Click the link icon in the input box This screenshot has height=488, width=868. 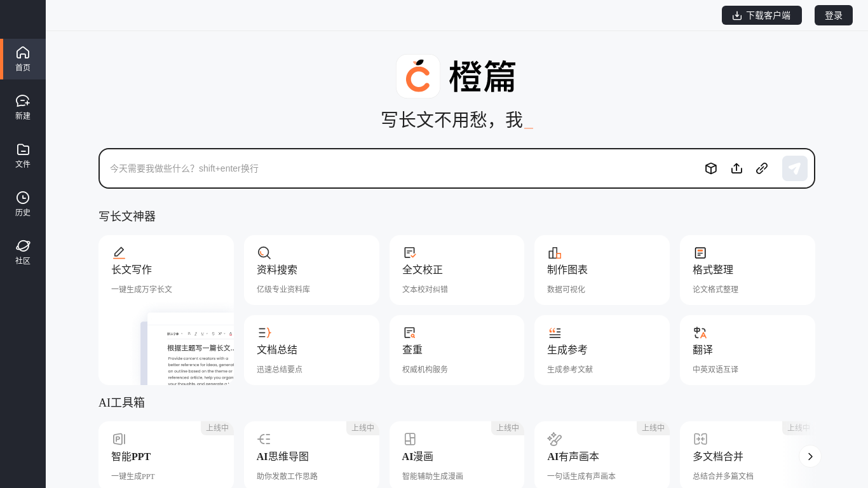click(x=762, y=168)
